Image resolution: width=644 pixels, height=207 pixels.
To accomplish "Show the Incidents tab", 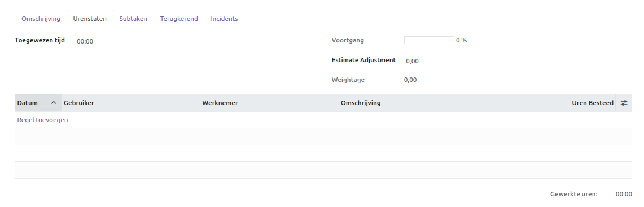I will coord(224,19).
